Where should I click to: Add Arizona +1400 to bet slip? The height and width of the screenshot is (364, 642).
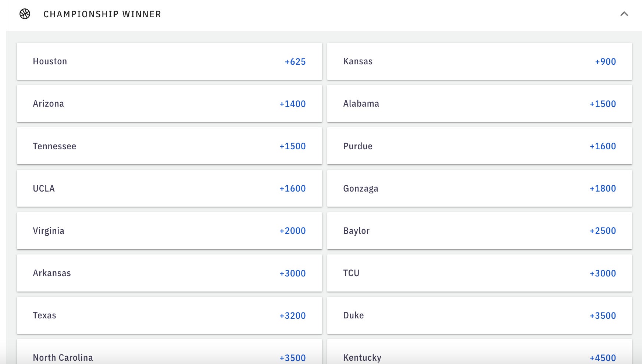tap(169, 104)
